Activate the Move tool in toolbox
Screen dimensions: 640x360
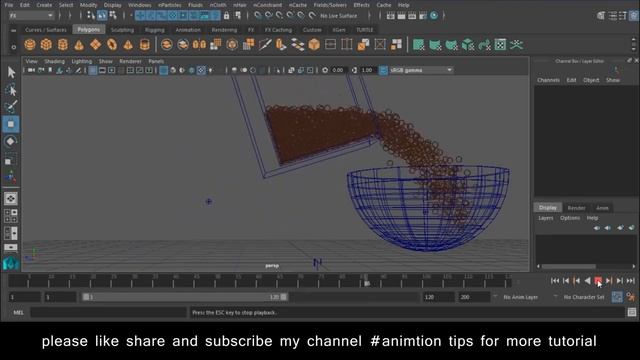click(x=11, y=124)
